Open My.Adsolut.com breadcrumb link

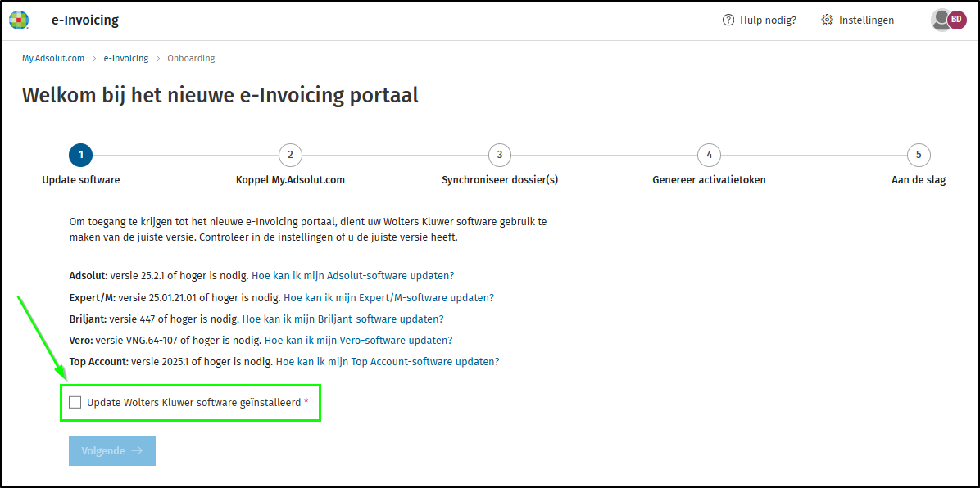pyautogui.click(x=53, y=59)
